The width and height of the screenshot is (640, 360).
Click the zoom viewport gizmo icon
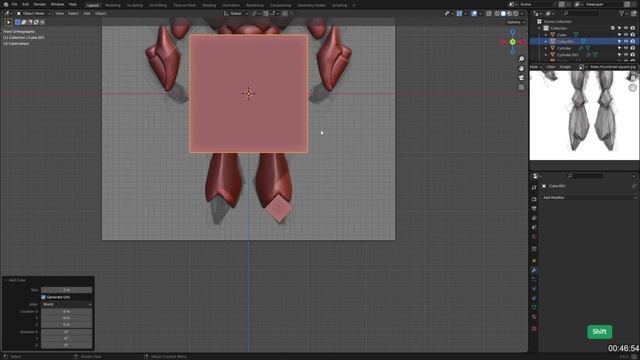click(521, 59)
